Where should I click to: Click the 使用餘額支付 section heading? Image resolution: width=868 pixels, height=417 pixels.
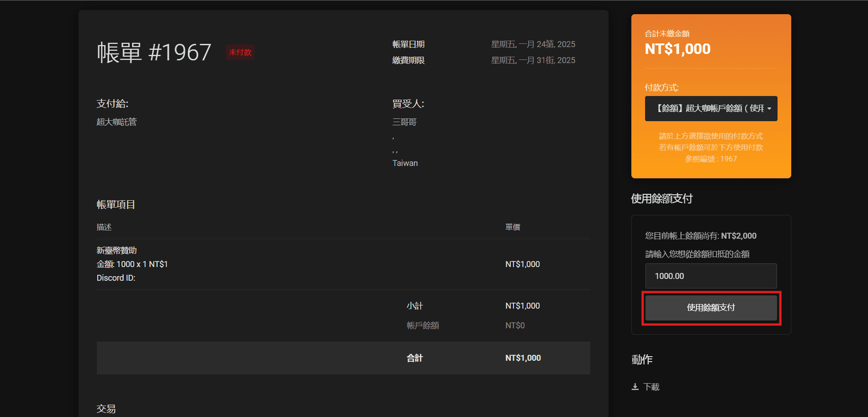pos(662,198)
